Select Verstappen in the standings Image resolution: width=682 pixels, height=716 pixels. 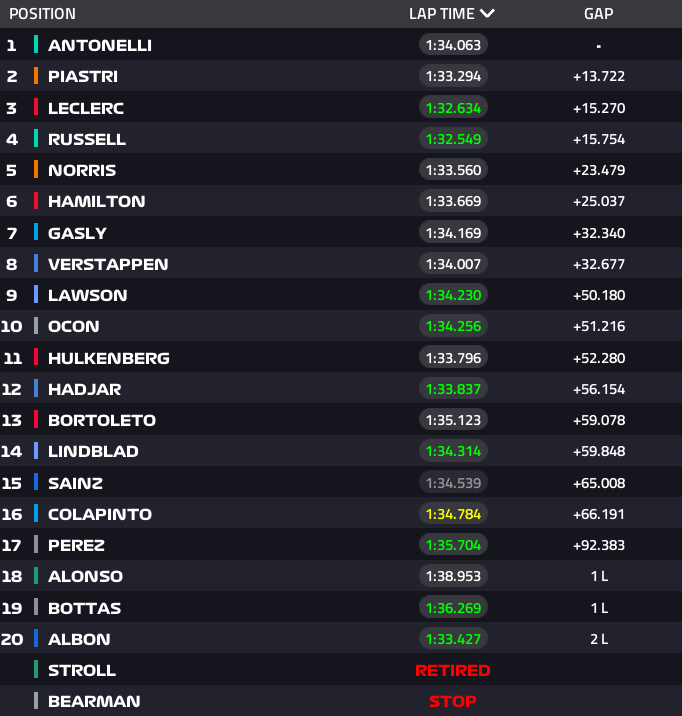108,264
